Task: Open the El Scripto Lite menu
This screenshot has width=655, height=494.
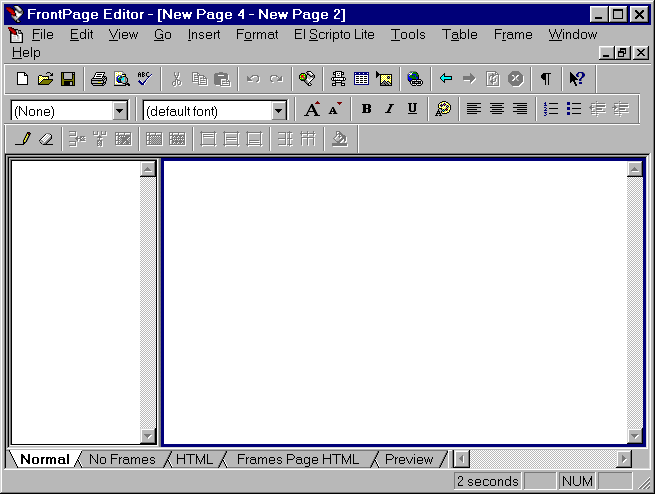Action: click(334, 34)
